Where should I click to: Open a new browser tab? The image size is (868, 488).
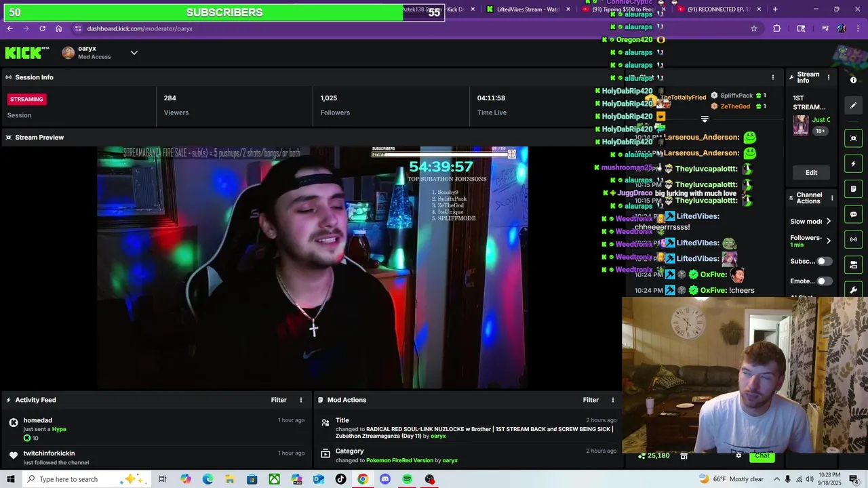pyautogui.click(x=775, y=9)
